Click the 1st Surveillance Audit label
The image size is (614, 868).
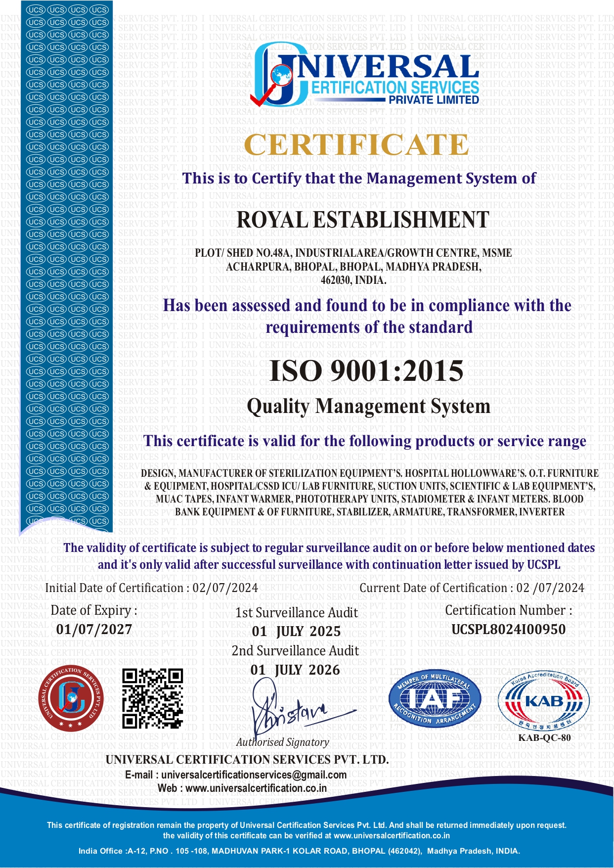296,612
